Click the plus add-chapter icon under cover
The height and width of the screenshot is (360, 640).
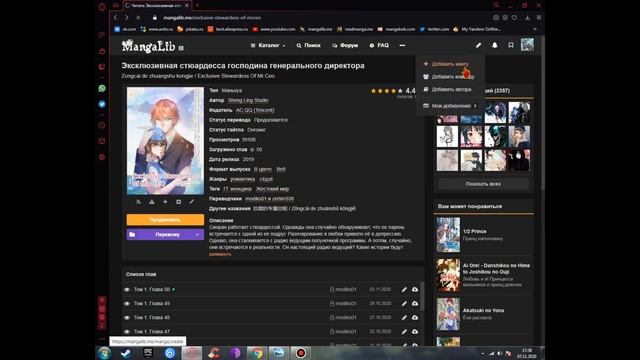click(x=165, y=202)
